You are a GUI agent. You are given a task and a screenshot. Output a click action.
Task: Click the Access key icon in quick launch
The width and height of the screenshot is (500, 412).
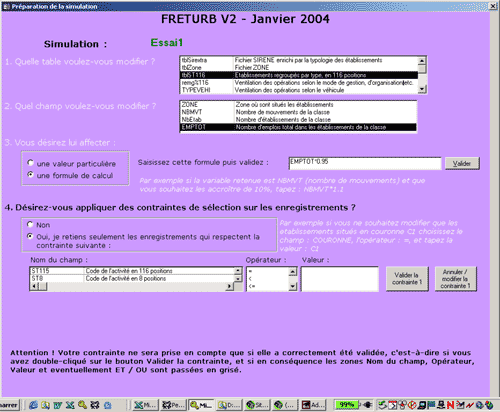[x=82, y=405]
